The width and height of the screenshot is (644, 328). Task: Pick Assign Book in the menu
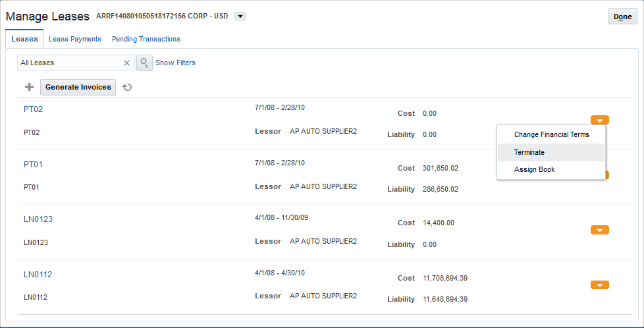coord(534,169)
